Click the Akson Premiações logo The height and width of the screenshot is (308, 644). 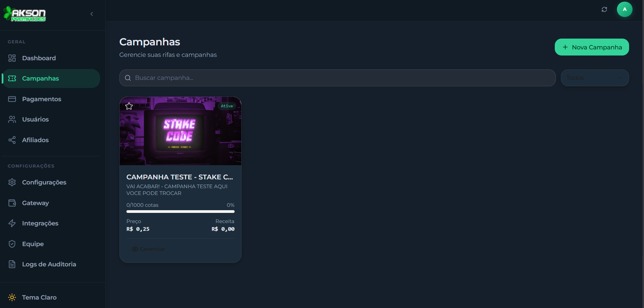(24, 14)
